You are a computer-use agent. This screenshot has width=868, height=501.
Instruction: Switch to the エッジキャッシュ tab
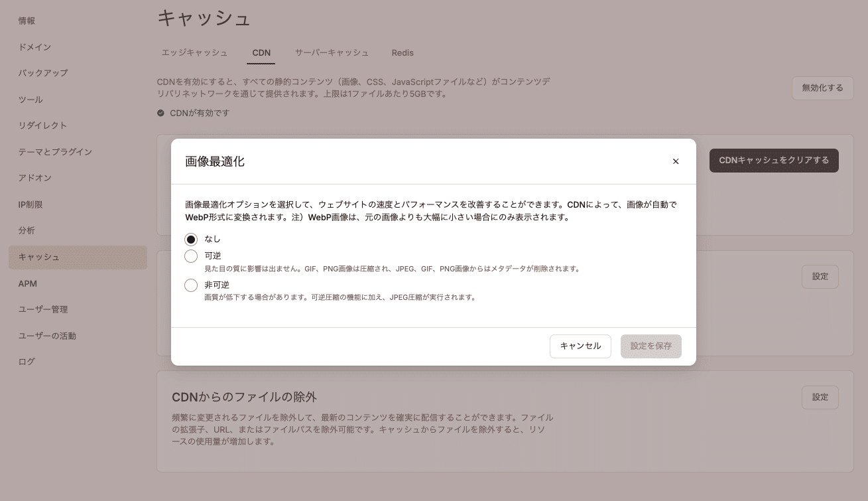194,53
